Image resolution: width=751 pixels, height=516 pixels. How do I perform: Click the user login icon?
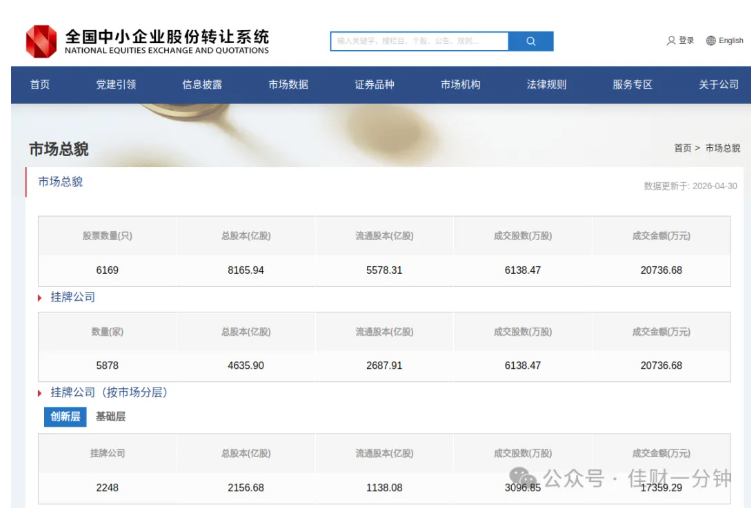tap(671, 41)
